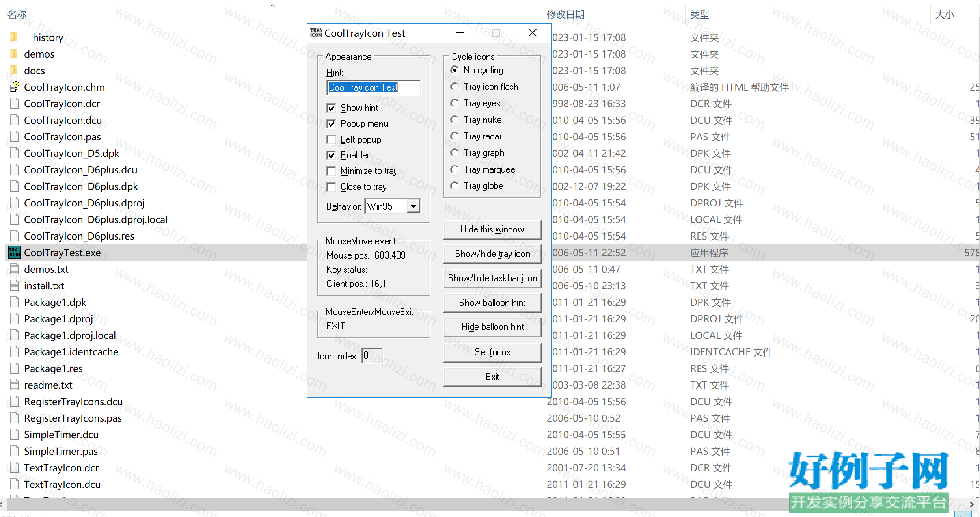
Task: Sort files by 大小 column header
Action: point(945,15)
